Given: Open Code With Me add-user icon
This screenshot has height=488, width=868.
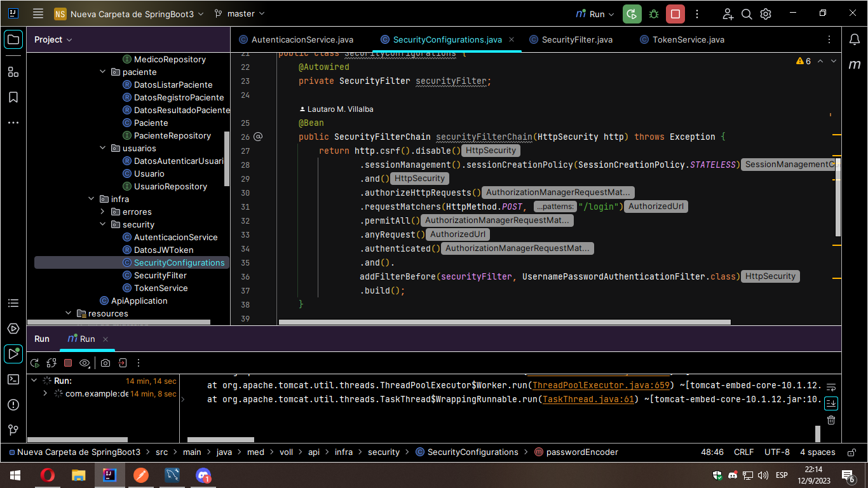Looking at the screenshot, I should 728,13.
